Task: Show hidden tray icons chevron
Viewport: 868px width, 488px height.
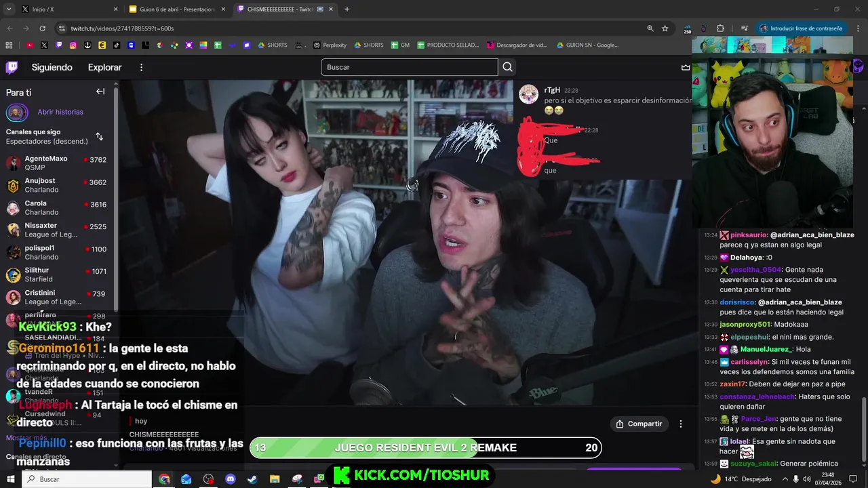Action: pos(785,479)
